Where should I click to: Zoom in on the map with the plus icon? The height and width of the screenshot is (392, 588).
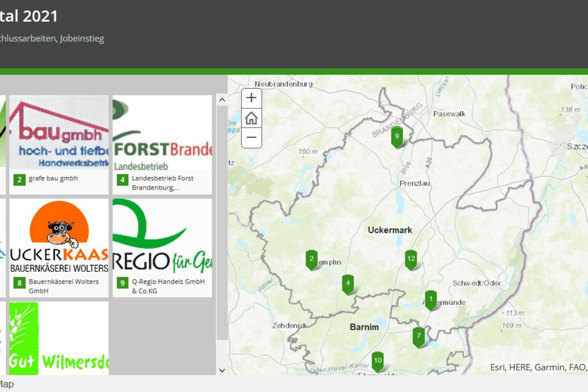(x=251, y=97)
